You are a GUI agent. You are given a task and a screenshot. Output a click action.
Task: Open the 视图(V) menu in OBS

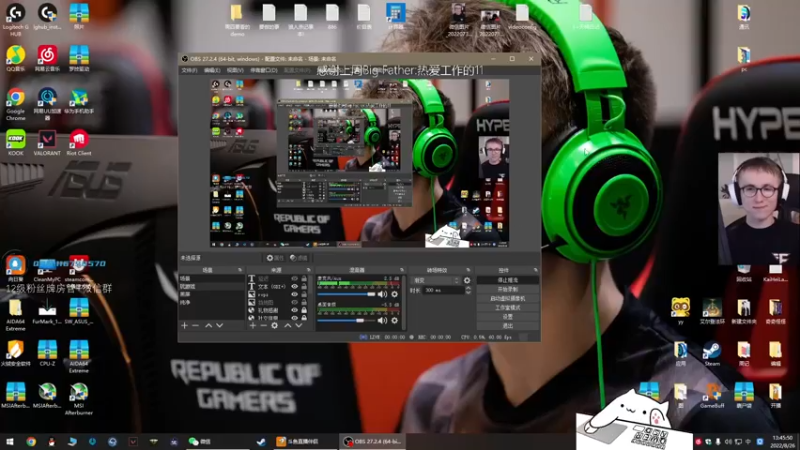(x=235, y=70)
